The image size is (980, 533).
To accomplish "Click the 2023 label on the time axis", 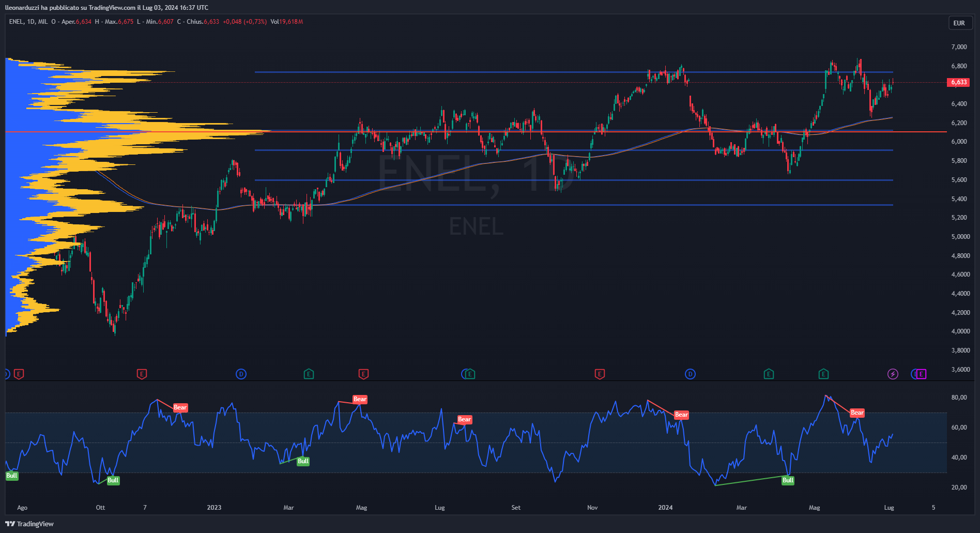I will click(x=214, y=508).
